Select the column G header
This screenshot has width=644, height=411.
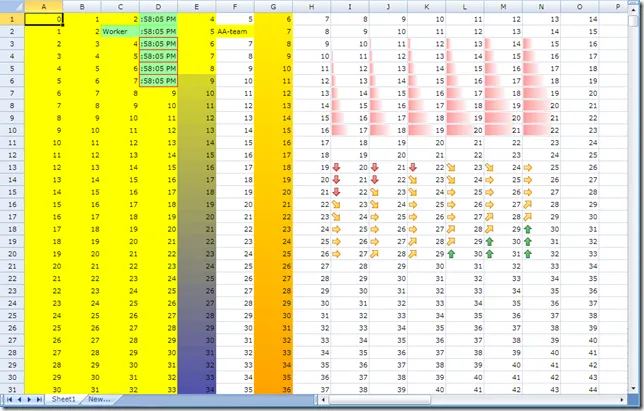pos(273,6)
